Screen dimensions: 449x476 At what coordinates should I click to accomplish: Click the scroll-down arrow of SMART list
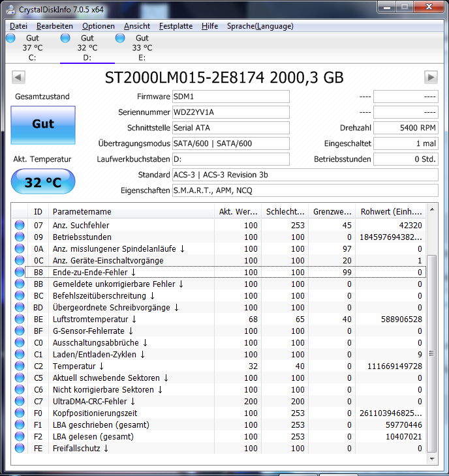432,459
